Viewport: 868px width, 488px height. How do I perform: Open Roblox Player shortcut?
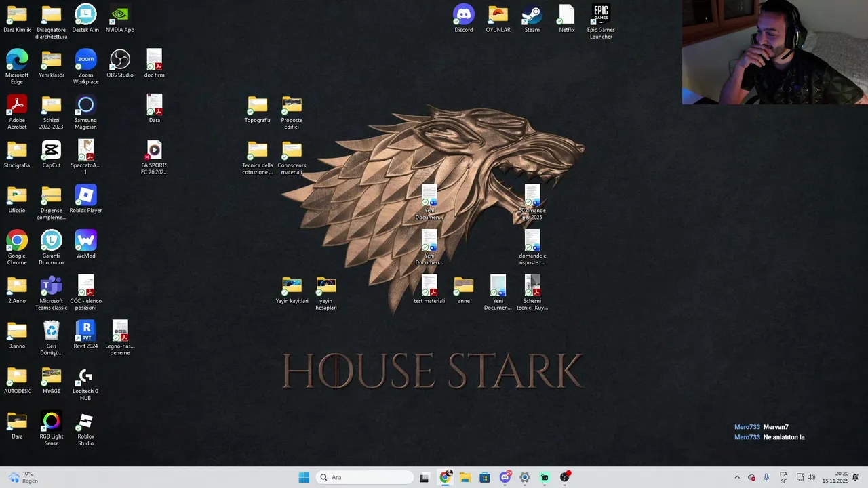pos(85,200)
